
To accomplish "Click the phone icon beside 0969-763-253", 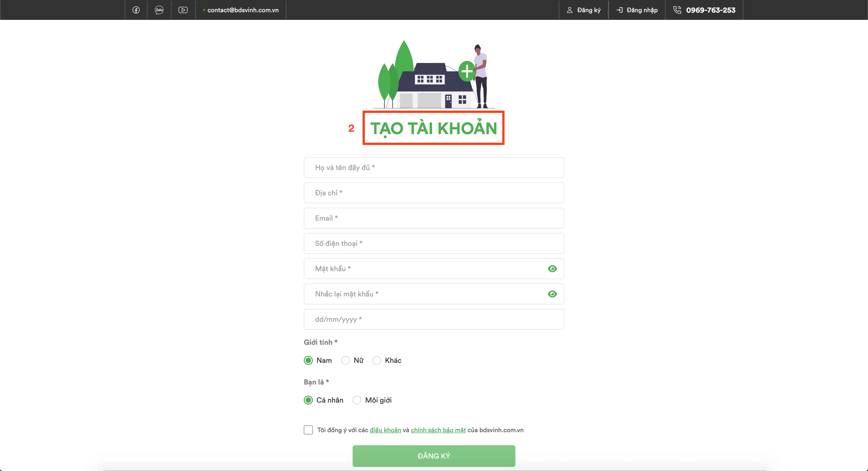I will point(677,10).
